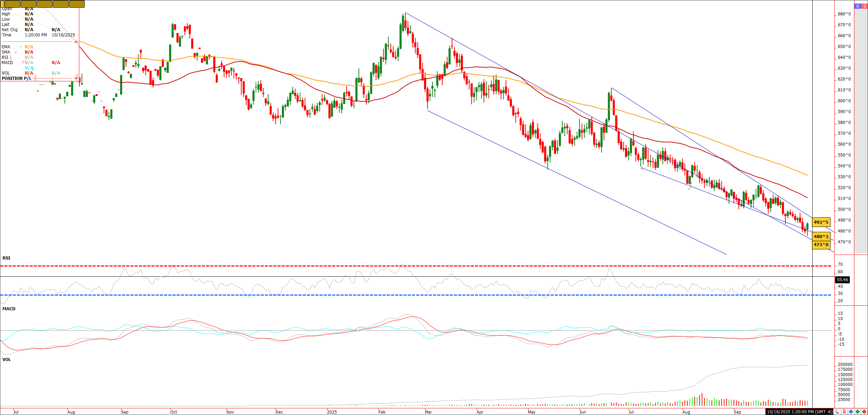The height and width of the screenshot is (415, 868).
Task: Click the RSI 55.46 value label
Action: 842,279
